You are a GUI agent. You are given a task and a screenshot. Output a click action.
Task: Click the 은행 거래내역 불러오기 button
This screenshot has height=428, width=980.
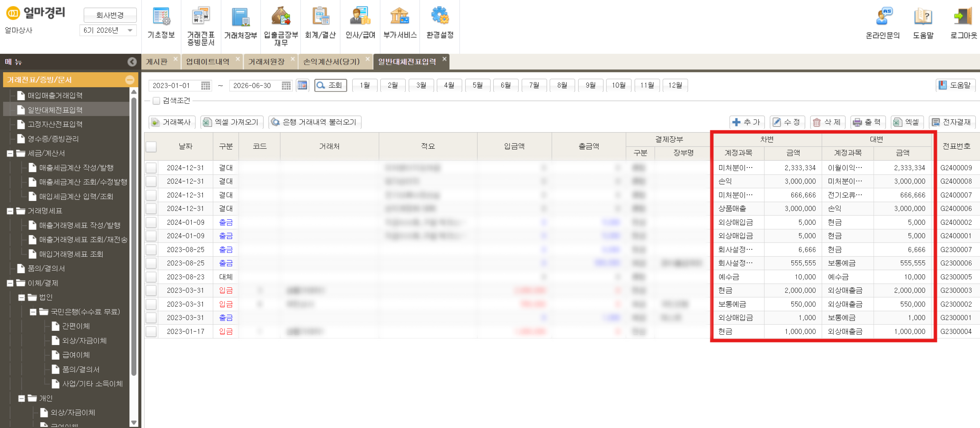[x=315, y=122]
